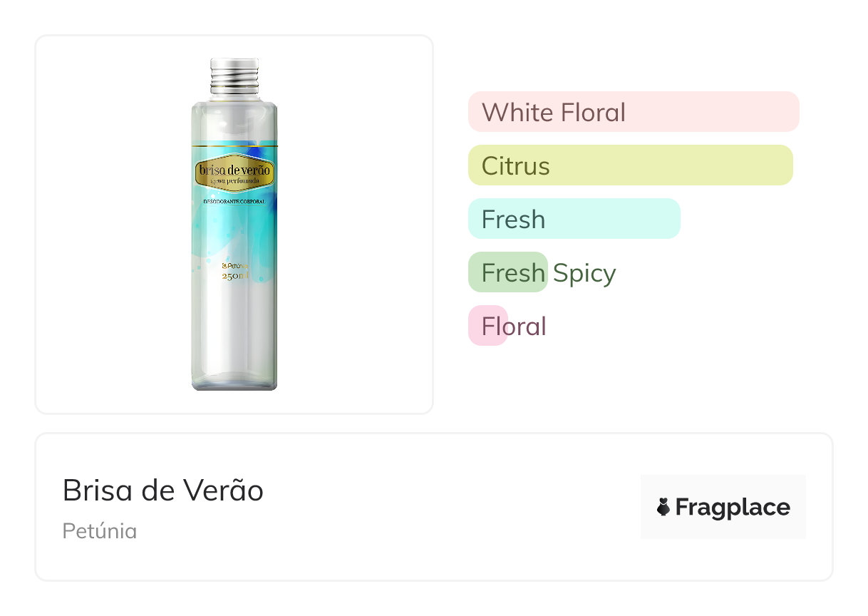Open the Petúnia brand name link
The width and height of the screenshot is (868, 616).
click(99, 531)
